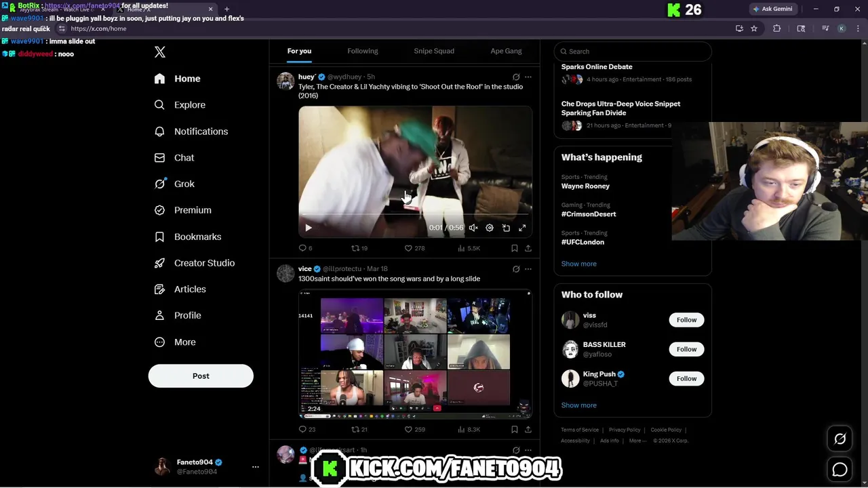
Task: Reply to huey's post with 6 replies
Action: coord(306,248)
